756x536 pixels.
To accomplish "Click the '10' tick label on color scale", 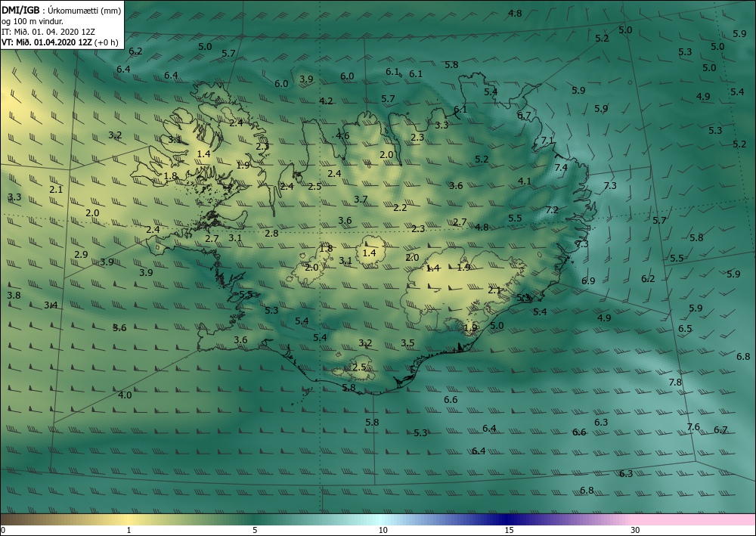I will coord(383,530).
